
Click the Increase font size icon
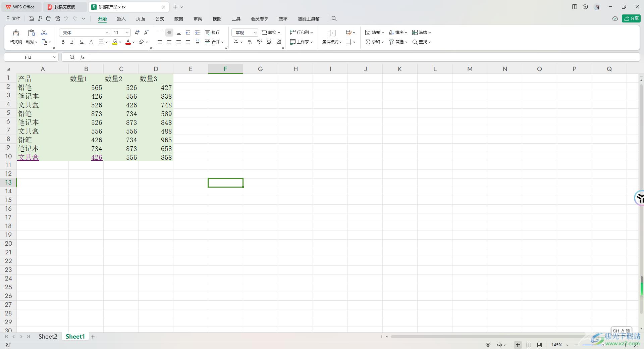click(x=137, y=33)
